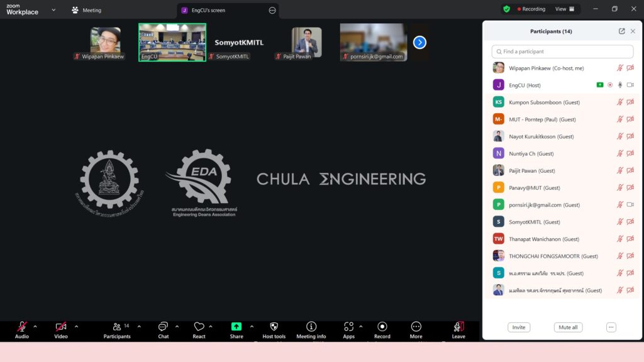Image resolution: width=644 pixels, height=362 pixels.
Task: Click the React heart icon
Action: click(x=199, y=327)
